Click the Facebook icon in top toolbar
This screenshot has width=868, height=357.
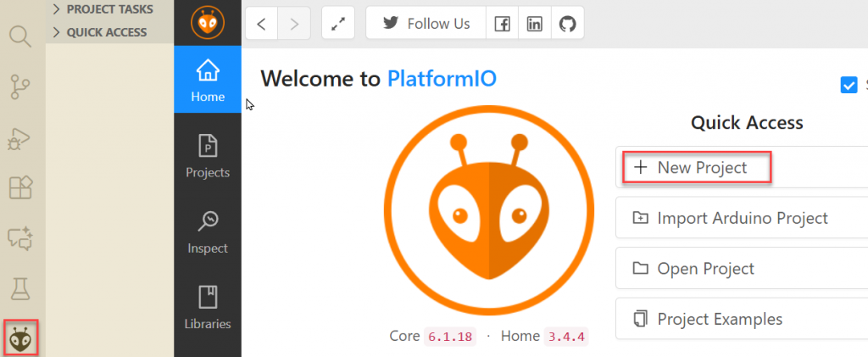click(x=503, y=24)
